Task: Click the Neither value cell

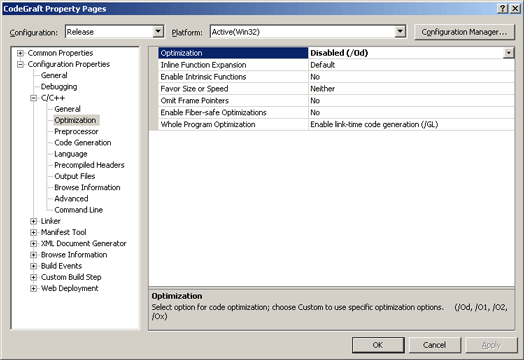Action: click(411, 89)
